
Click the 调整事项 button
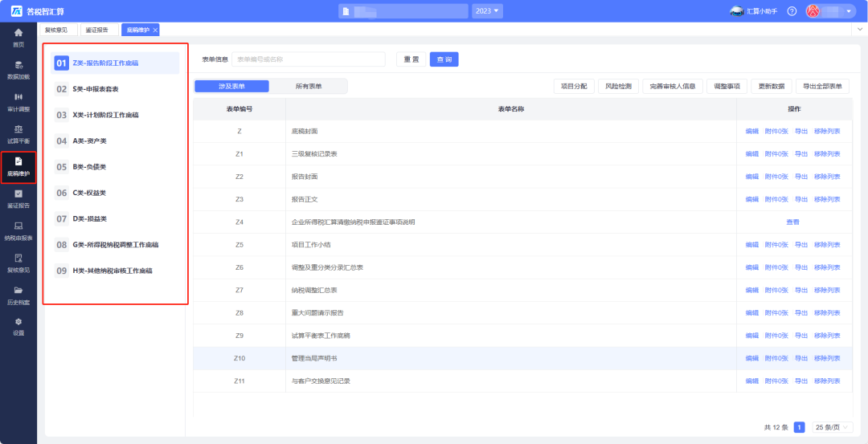coord(727,86)
